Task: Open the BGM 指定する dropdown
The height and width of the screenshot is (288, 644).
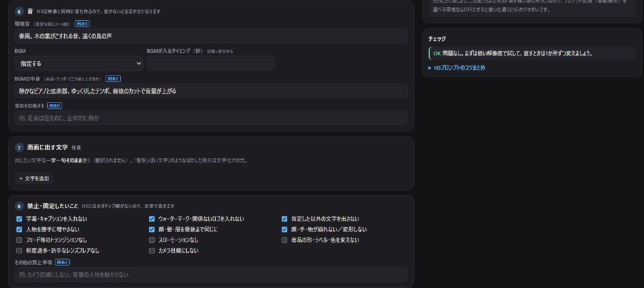Action: click(x=79, y=64)
